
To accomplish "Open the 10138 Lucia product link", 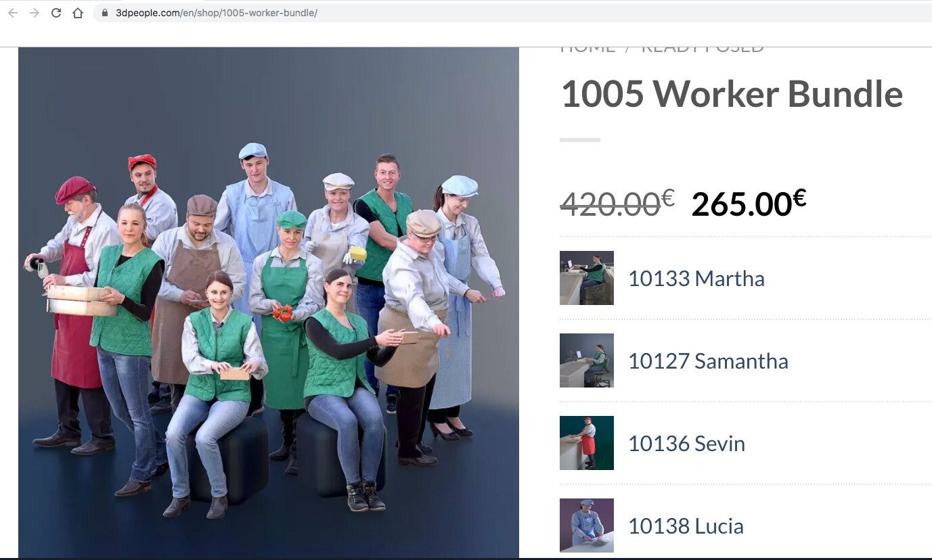I will pos(686,526).
